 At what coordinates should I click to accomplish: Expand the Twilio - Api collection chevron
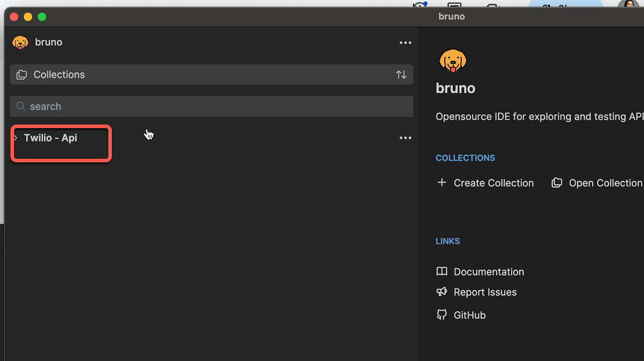pyautogui.click(x=15, y=138)
